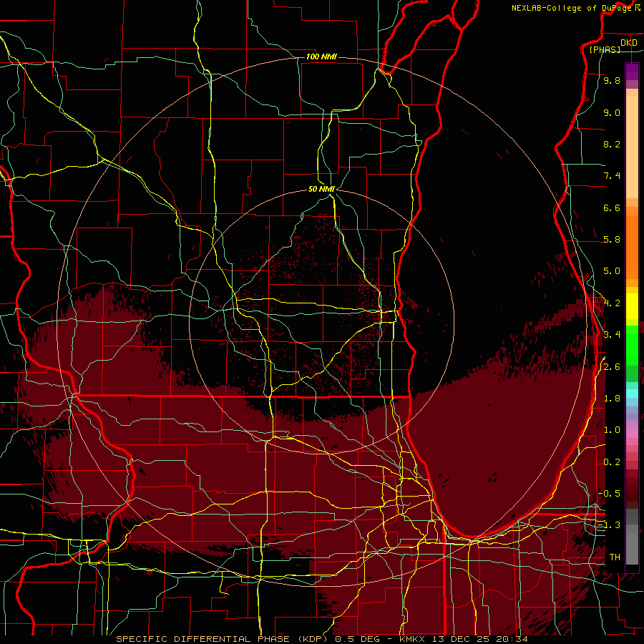Click the 4.2 legend value
Viewport: 644px width, 644px height.
coord(612,303)
